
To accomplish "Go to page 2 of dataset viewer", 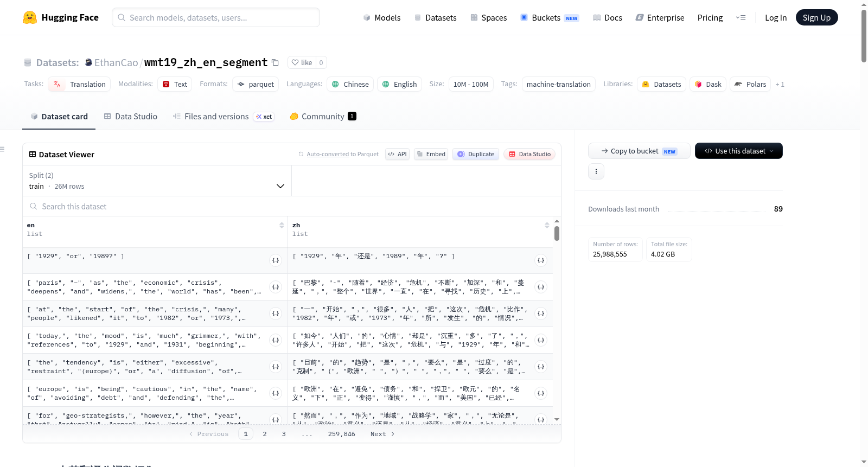I will (265, 434).
